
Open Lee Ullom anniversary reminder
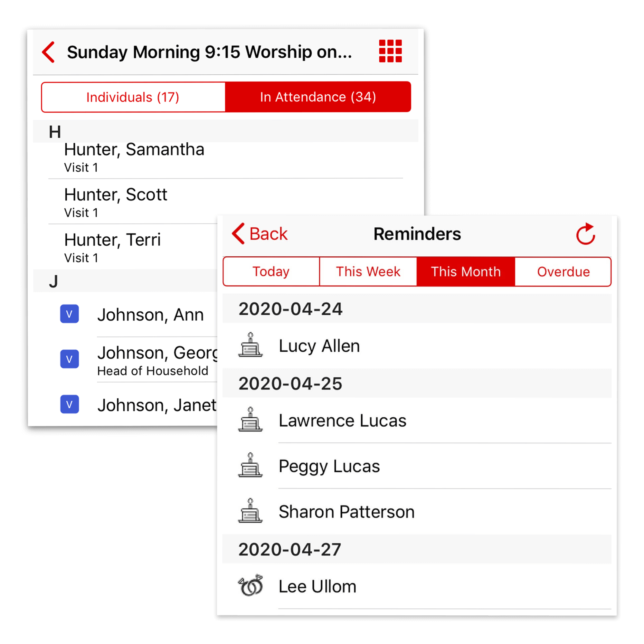tap(417, 586)
